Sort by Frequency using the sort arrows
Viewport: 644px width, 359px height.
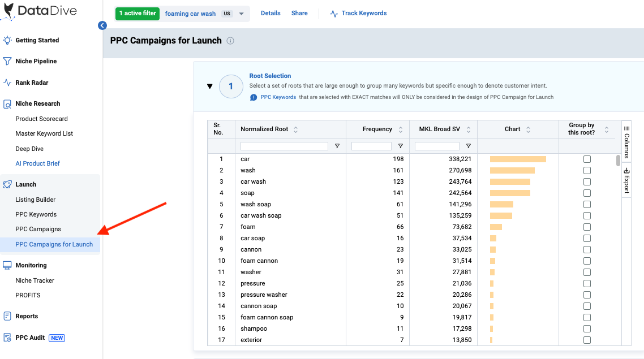[x=401, y=129]
